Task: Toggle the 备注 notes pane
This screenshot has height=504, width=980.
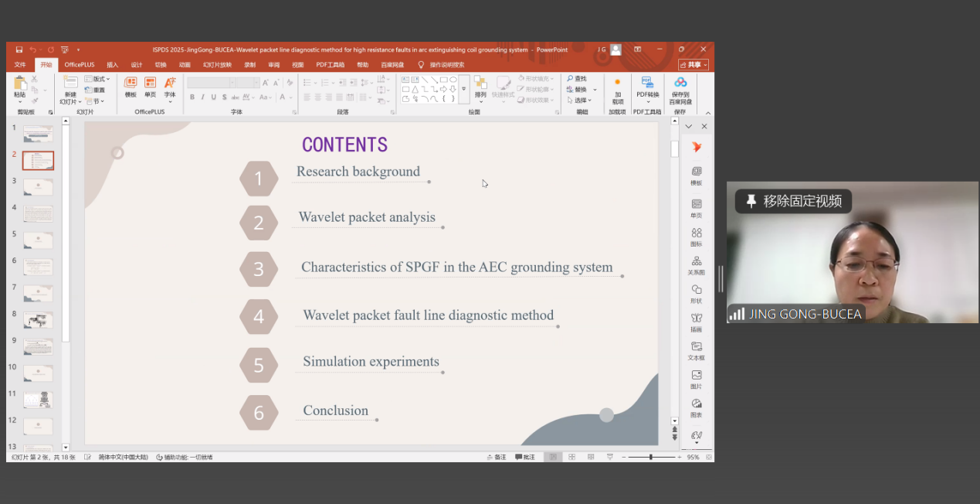Action: pyautogui.click(x=496, y=457)
